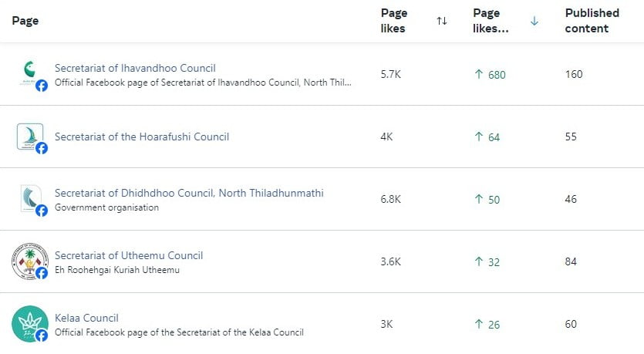This screenshot has height=354, width=644.
Task: Click the green up-arrow next to 680
Action: click(x=478, y=74)
